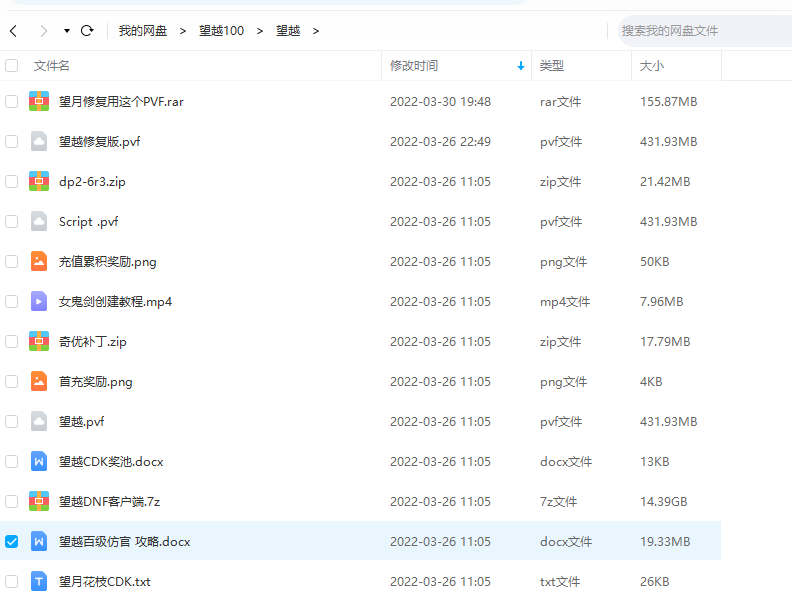Click archive icon of dp2-6r3.zip

click(x=39, y=181)
